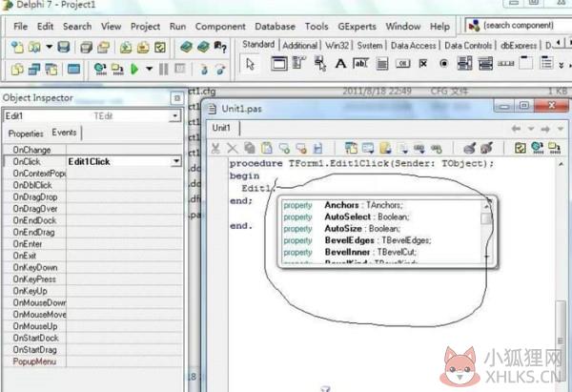Select the OnKeyPress event row
Image resolution: width=572 pixels, height=392 pixels.
92,279
